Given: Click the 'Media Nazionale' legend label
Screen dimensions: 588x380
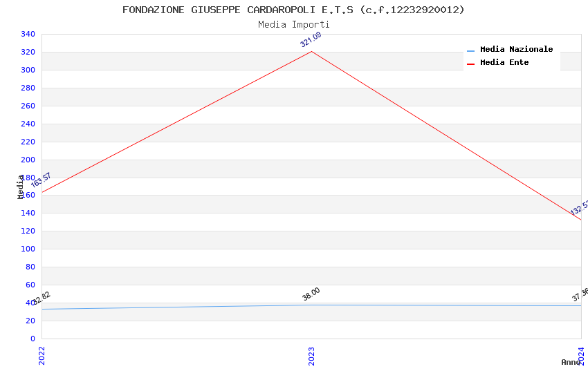Looking at the screenshot, I should point(516,49).
